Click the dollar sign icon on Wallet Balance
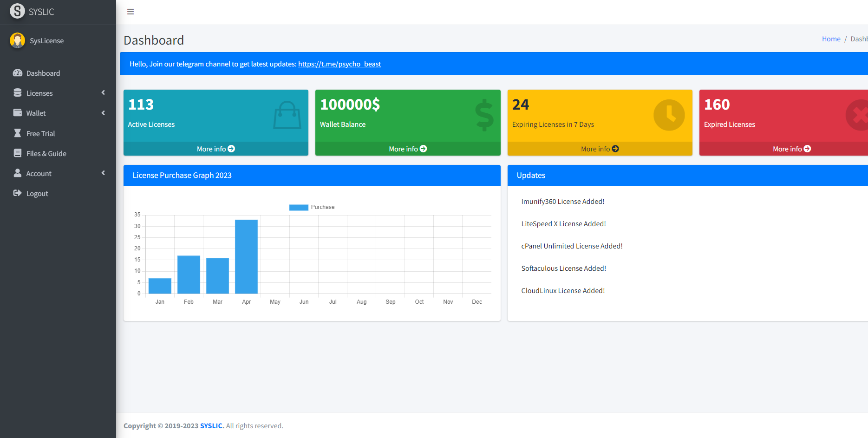Viewport: 868px width, 438px height. pyautogui.click(x=484, y=115)
